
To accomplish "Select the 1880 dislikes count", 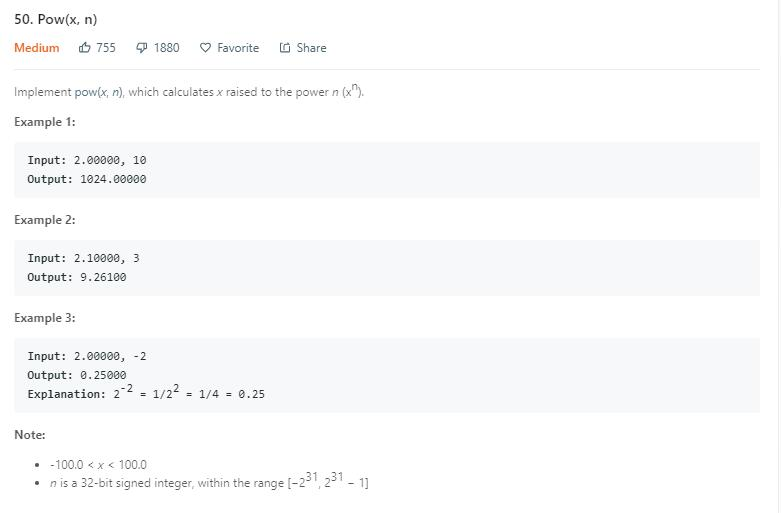I will pyautogui.click(x=166, y=48).
